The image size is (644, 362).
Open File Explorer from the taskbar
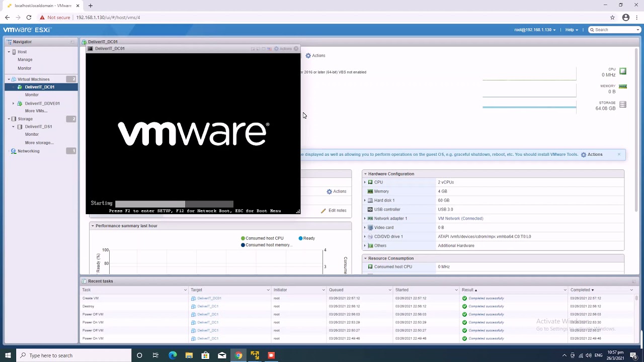coord(189,355)
